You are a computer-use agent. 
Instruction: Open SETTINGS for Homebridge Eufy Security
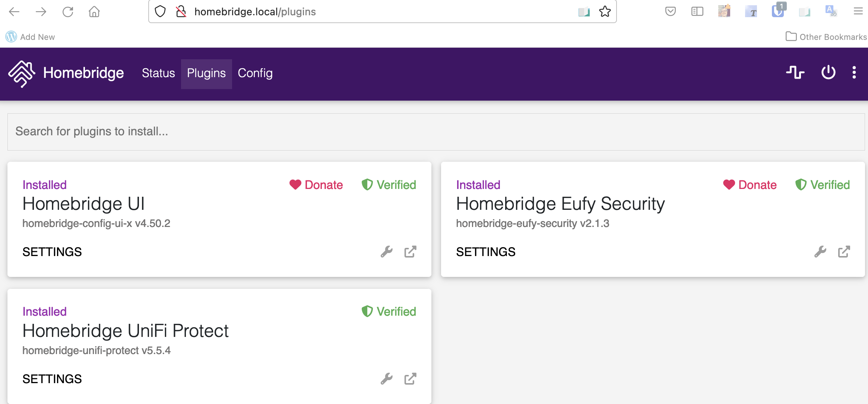click(486, 252)
